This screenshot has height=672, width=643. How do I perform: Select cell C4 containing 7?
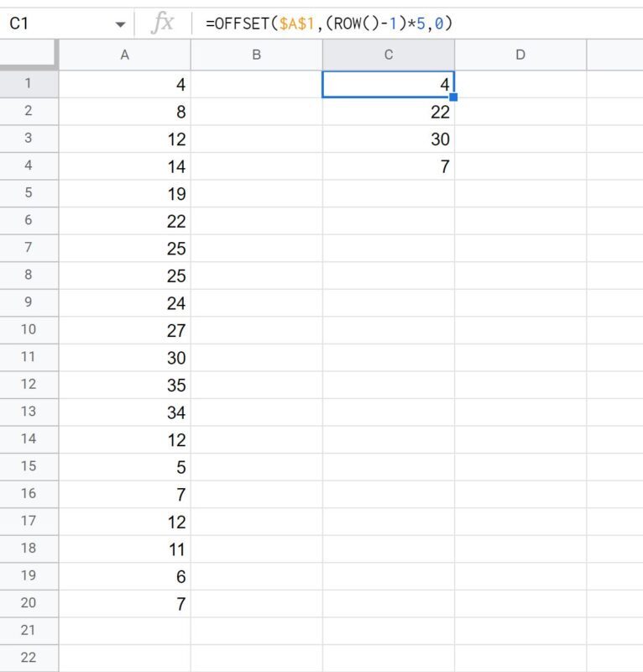pyautogui.click(x=388, y=166)
